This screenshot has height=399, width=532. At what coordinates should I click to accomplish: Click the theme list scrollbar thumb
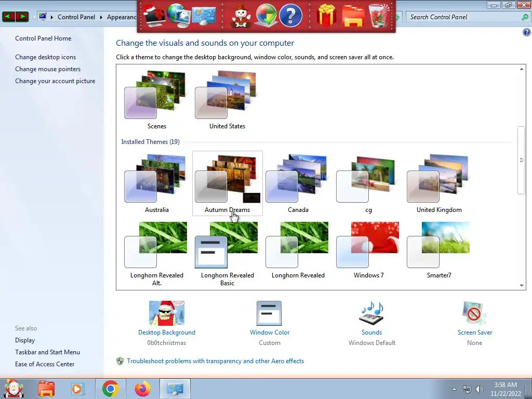522,160
